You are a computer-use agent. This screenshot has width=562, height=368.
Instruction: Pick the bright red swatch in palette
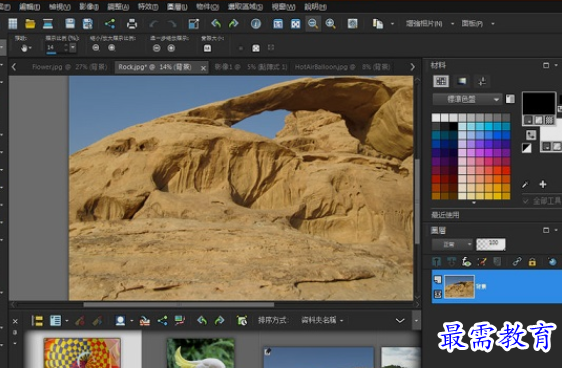point(505,170)
